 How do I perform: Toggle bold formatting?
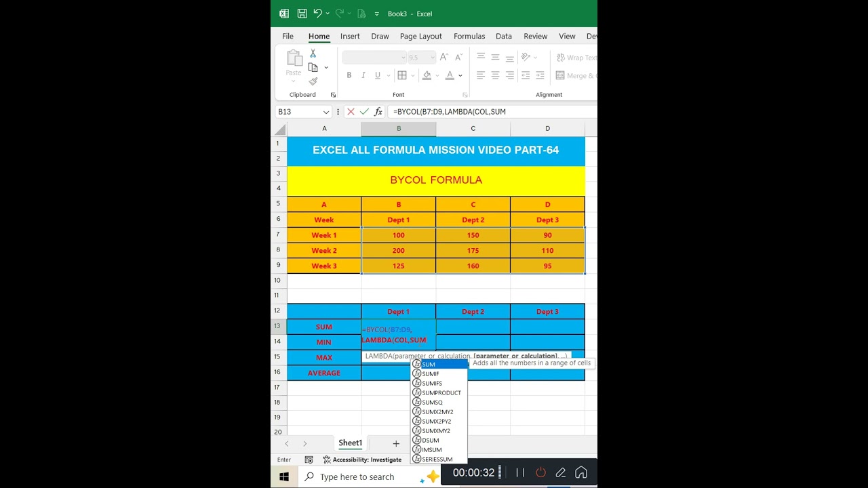349,75
